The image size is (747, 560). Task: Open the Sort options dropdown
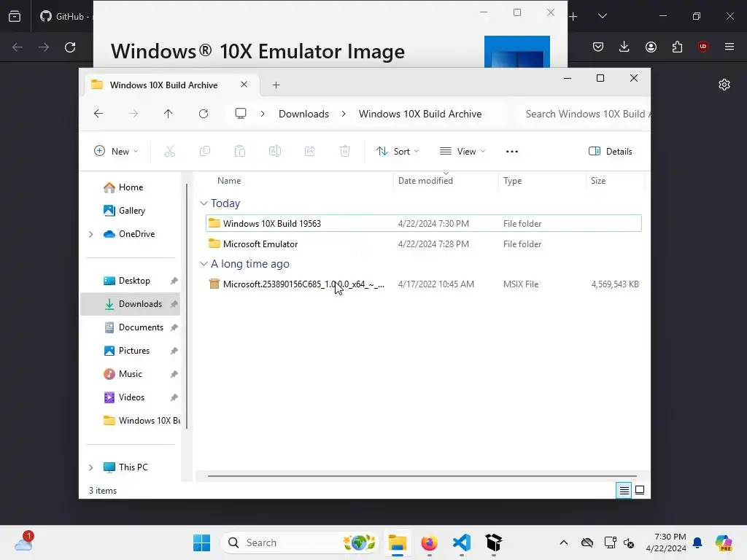[398, 152]
